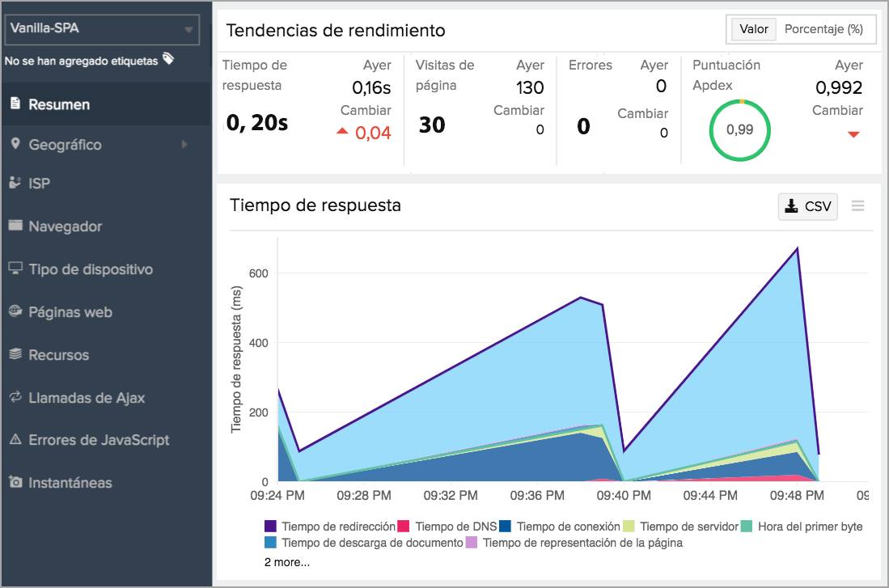The image size is (889, 588).
Task: Toggle the Hora del primer byte legend series
Action: pyautogui.click(x=802, y=527)
